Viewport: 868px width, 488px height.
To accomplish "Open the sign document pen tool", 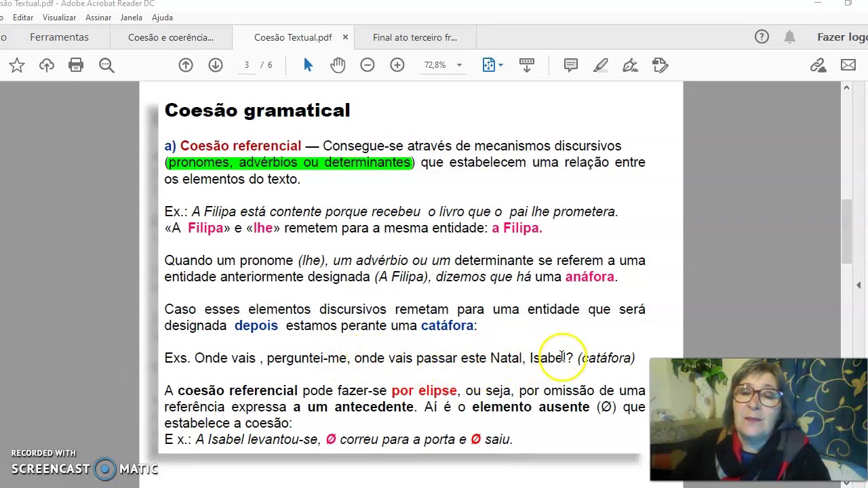I will click(x=631, y=65).
